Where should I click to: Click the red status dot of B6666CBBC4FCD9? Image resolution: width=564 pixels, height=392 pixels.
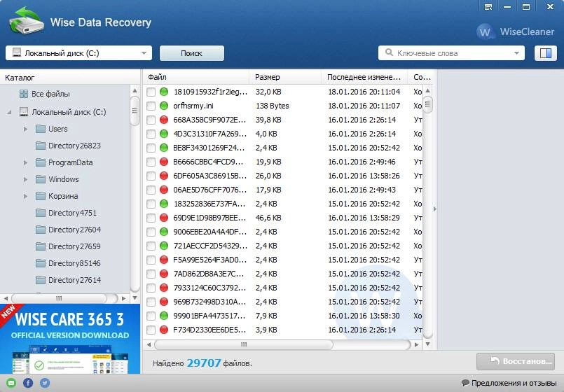[164, 162]
